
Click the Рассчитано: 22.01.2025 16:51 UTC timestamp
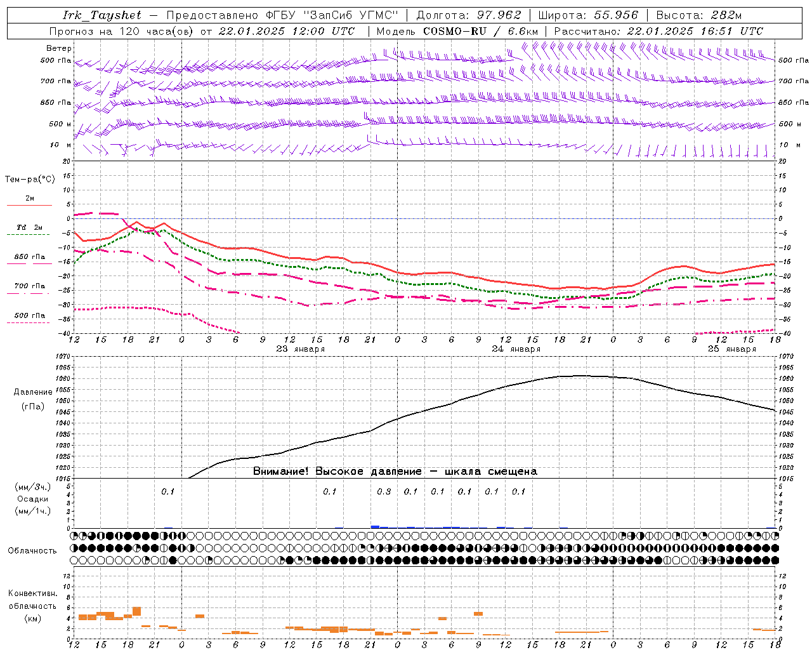pyautogui.click(x=658, y=31)
